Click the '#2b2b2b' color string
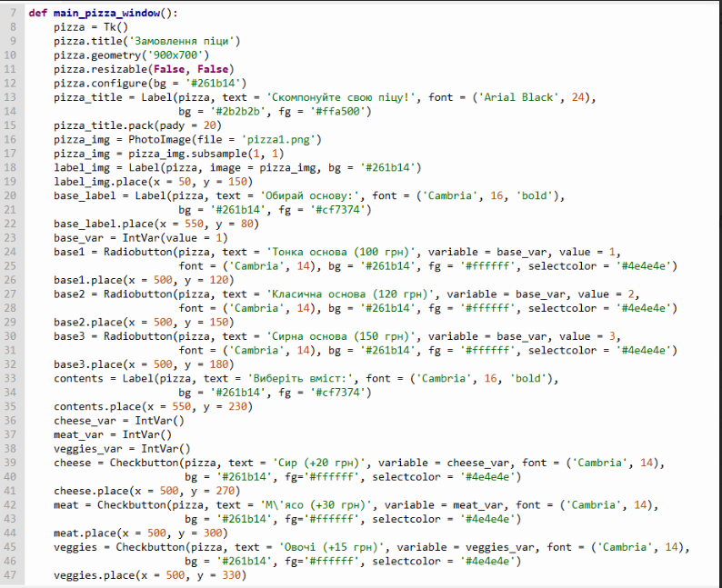This screenshot has width=722, height=588. (237, 112)
